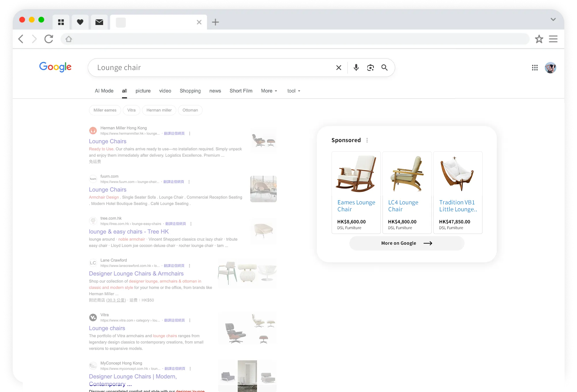Open Google Lens image search

click(370, 67)
